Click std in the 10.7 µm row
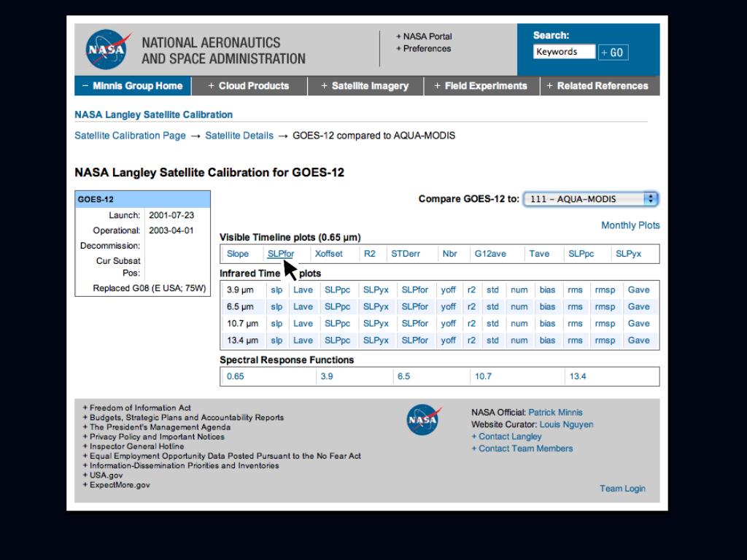This screenshot has width=747, height=560. (492, 323)
